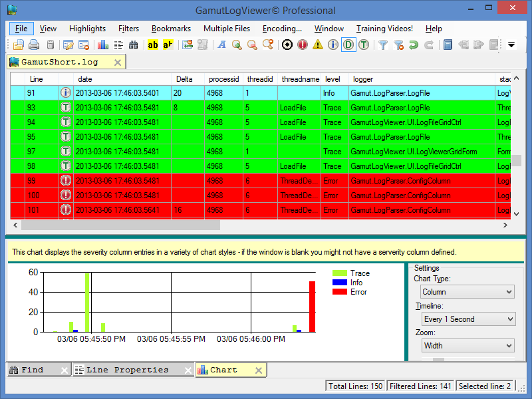The height and width of the screenshot is (399, 532).
Task: Open the bar chart toolbar icon
Action: point(103,45)
